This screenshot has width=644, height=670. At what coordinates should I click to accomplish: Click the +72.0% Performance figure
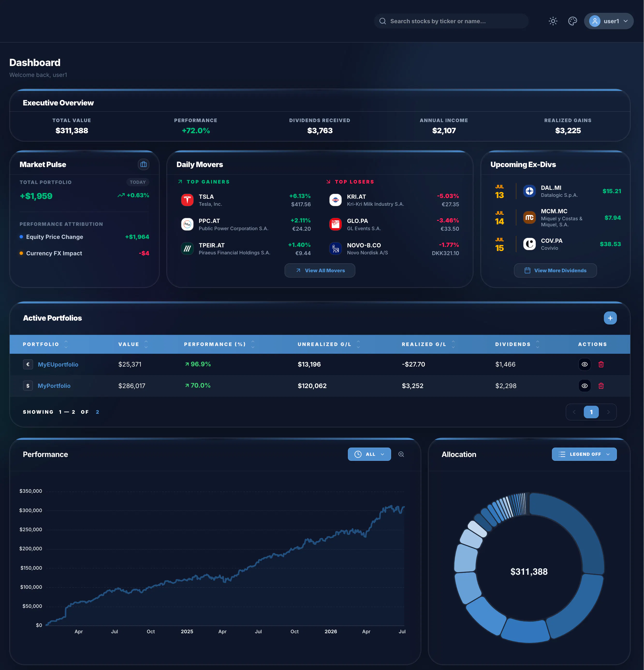click(x=196, y=131)
